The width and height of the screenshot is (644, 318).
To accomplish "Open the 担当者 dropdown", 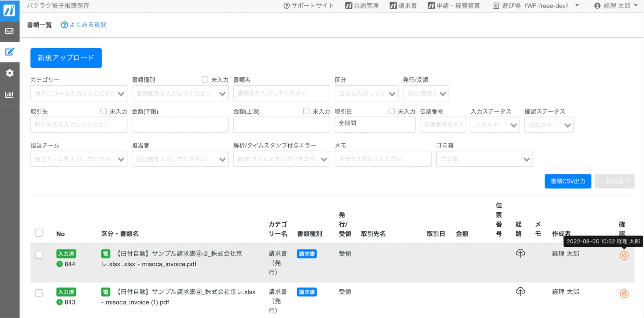I will click(x=180, y=159).
